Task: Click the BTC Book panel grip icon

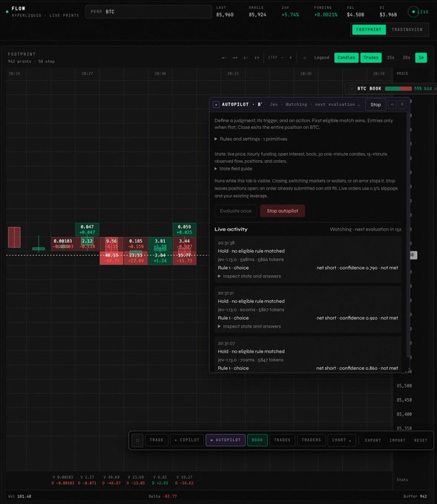Action: coord(352,88)
